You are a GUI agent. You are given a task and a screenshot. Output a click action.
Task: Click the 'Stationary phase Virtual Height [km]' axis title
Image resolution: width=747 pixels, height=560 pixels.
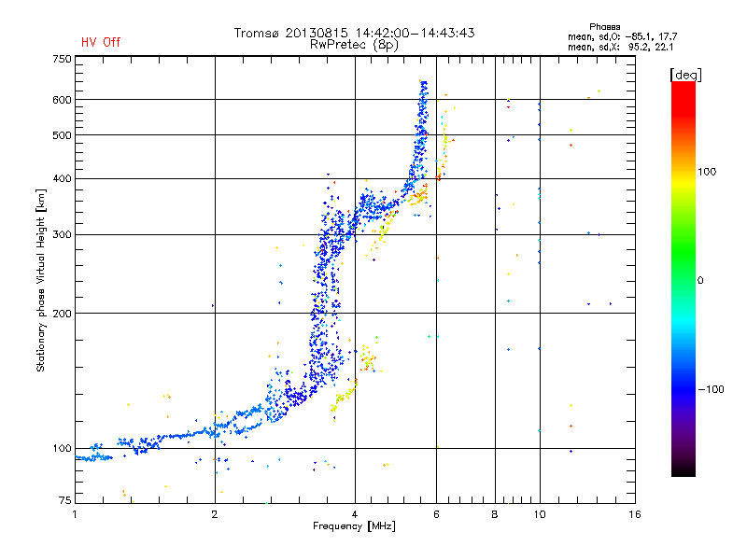[x=41, y=280]
